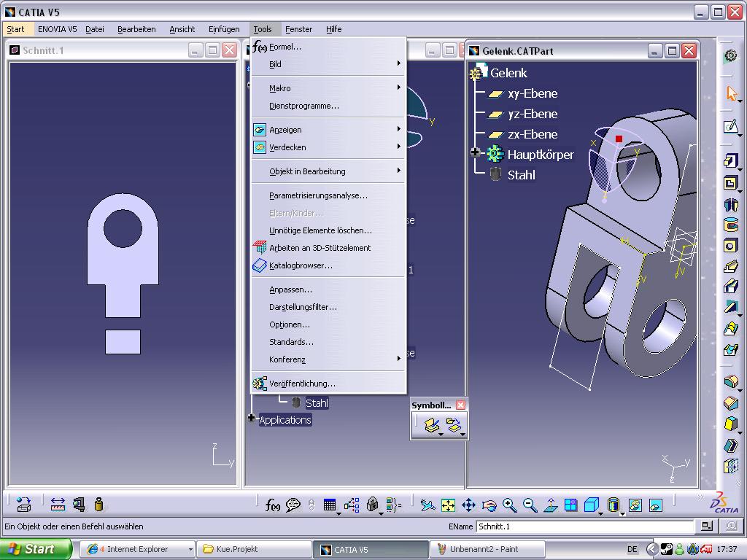
Task: Select the Groove tool icon
Action: click(731, 225)
